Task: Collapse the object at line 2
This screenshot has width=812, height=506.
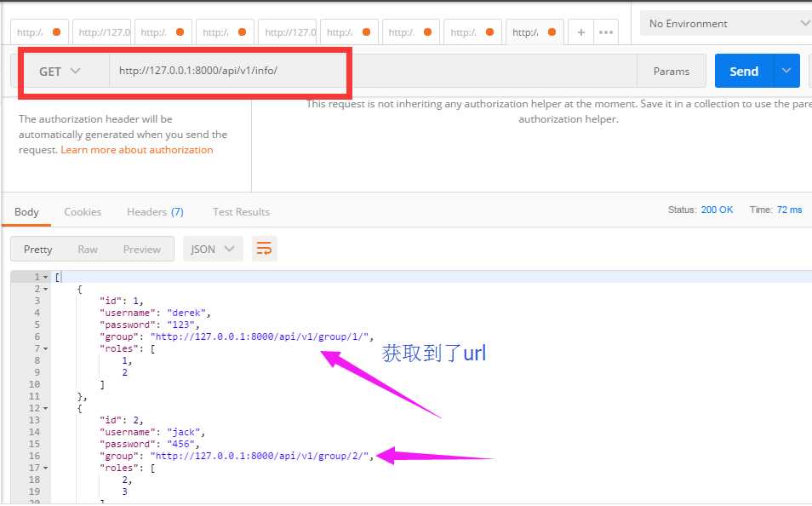Action: pyautogui.click(x=46, y=290)
